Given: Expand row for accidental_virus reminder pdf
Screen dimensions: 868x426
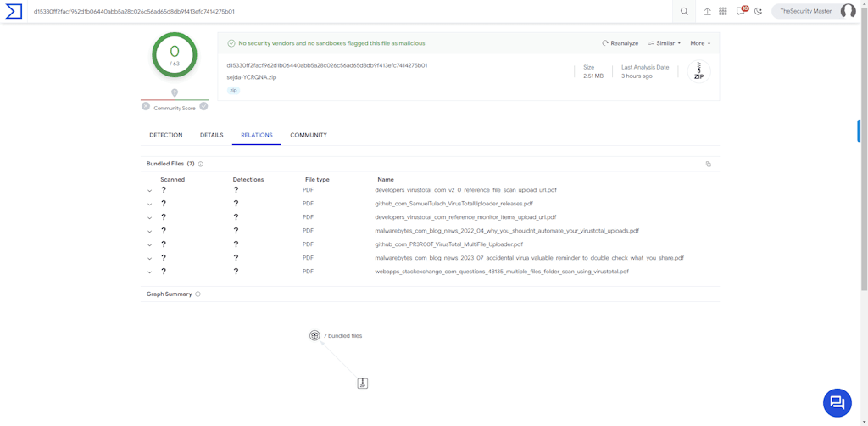Looking at the screenshot, I should [x=149, y=258].
